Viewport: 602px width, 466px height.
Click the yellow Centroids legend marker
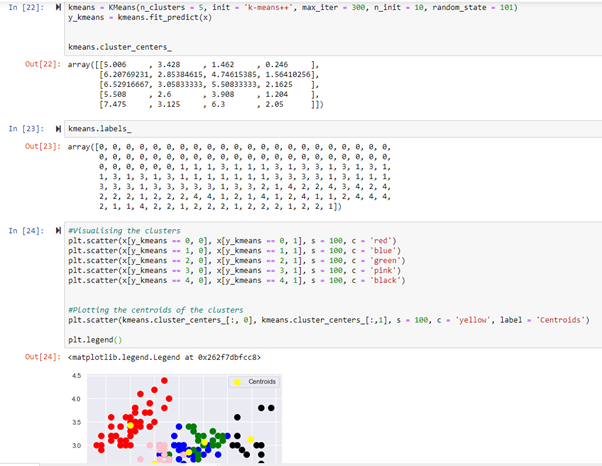tap(237, 382)
